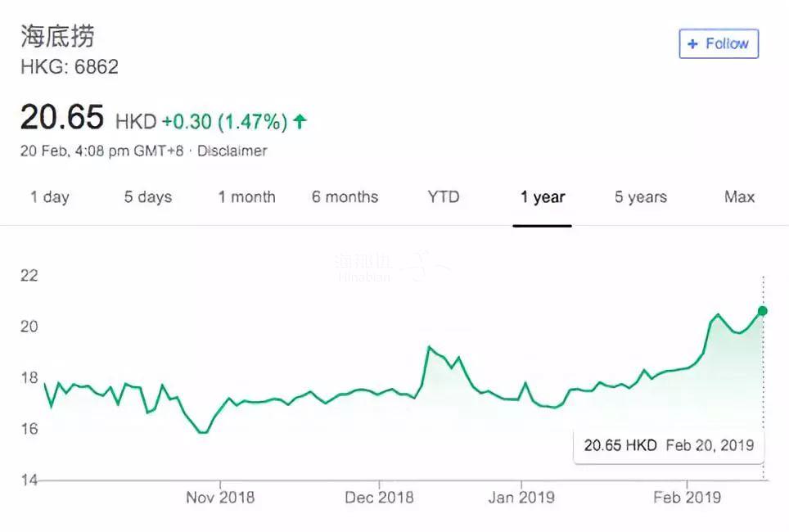Click the plus icon on Follow

point(692,43)
